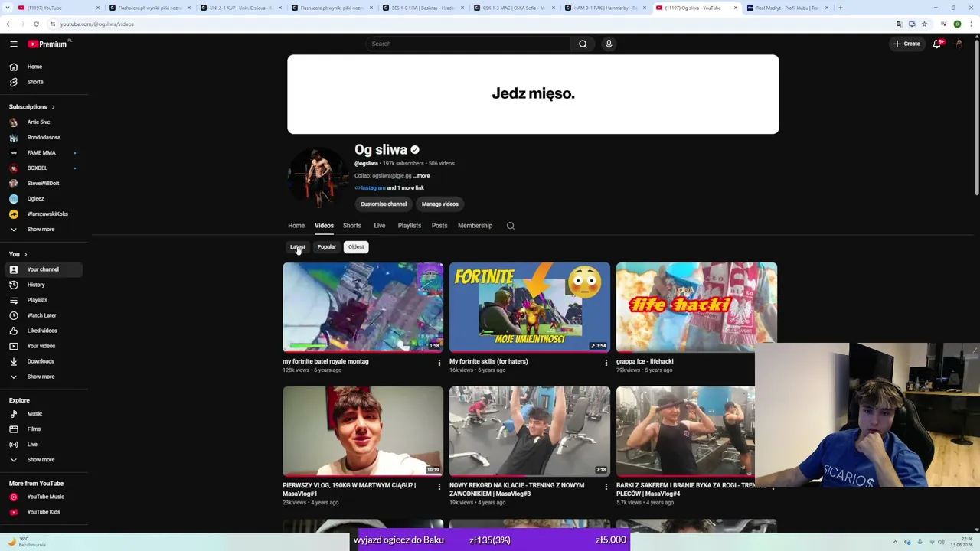Open Liked videos in the left sidebar
The image size is (980, 551).
pos(43,331)
